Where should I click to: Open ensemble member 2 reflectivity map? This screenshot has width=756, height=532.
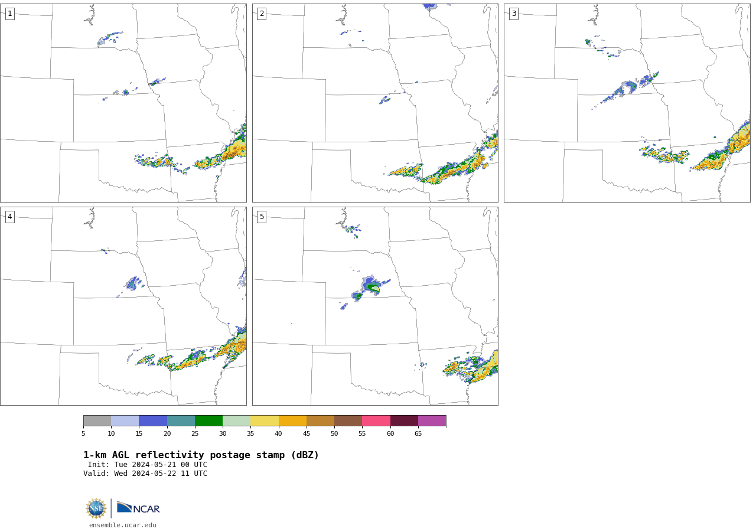[x=375, y=103]
